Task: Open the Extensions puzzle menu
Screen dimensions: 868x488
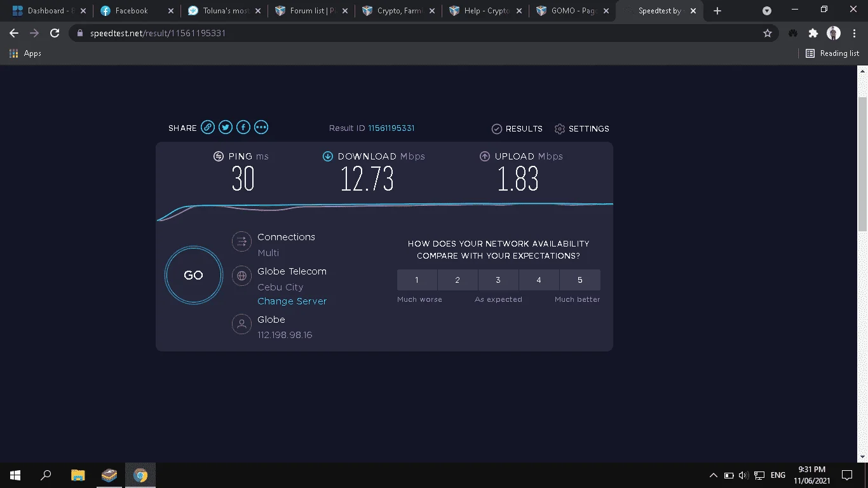Action: pyautogui.click(x=813, y=33)
